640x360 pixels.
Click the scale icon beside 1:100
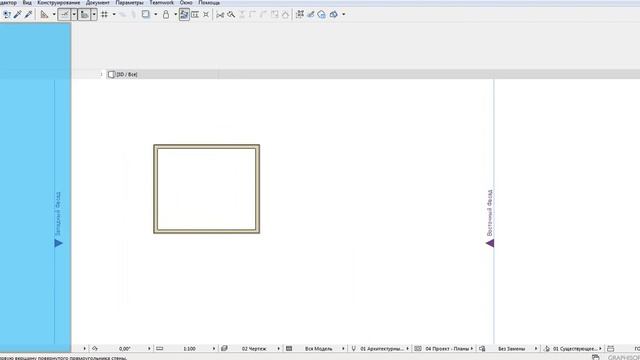[160, 349]
